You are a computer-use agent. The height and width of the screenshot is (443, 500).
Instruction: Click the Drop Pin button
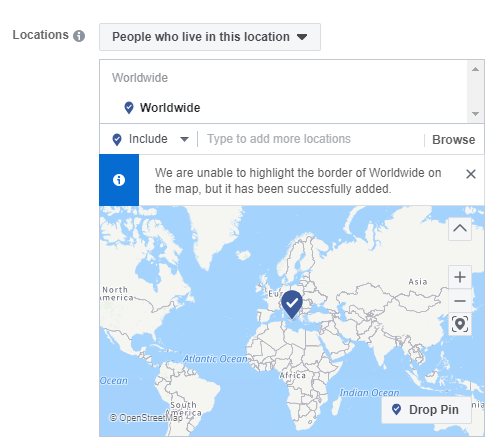(426, 410)
